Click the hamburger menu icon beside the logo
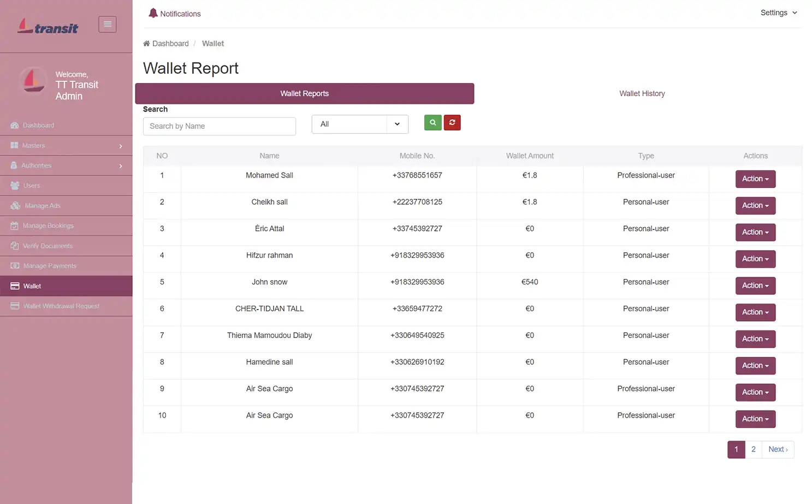Screen dimensions: 812x504 107,24
